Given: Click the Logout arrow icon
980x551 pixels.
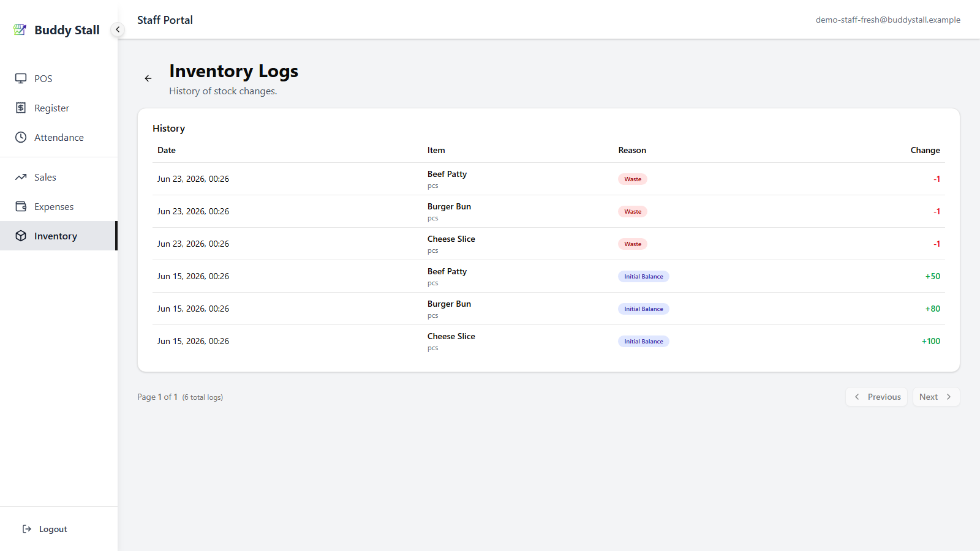Looking at the screenshot, I should pyautogui.click(x=27, y=529).
